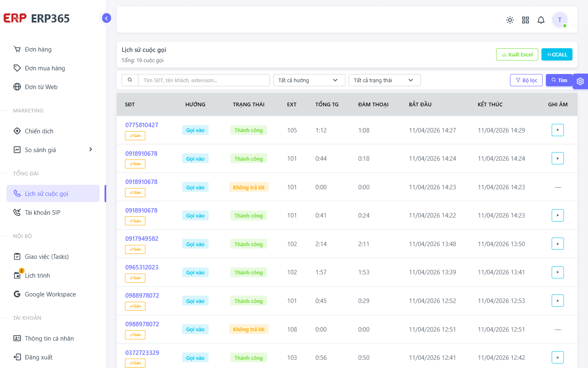Play recording of call starting 14:22
The image size is (588, 368).
pos(558,215)
